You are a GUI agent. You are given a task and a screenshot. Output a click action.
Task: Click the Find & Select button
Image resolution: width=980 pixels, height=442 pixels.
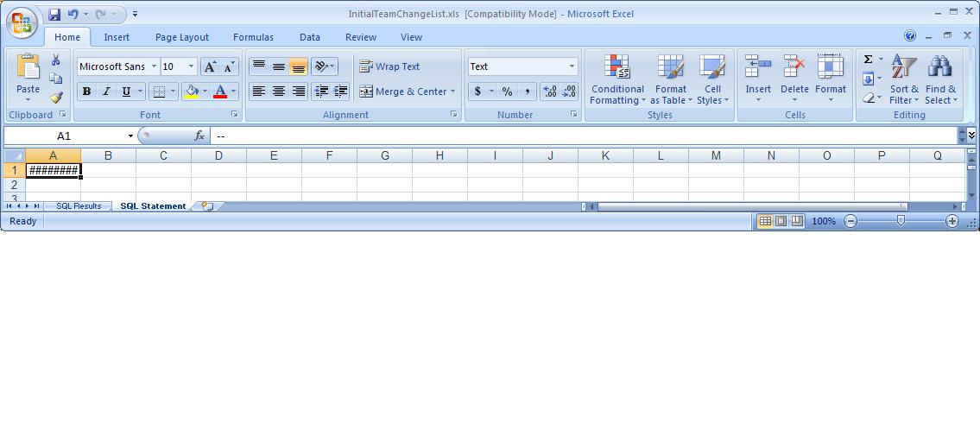[940, 80]
